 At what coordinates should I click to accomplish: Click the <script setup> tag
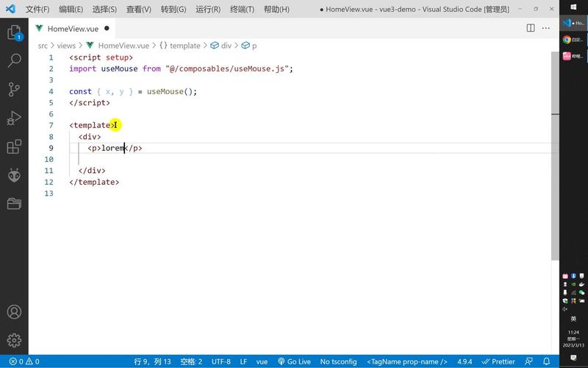pyautogui.click(x=101, y=57)
